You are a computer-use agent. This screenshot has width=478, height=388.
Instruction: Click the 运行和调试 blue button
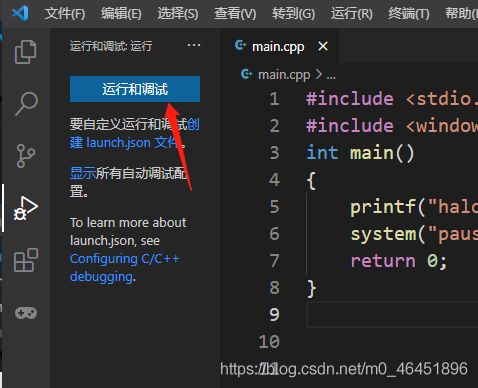point(135,89)
